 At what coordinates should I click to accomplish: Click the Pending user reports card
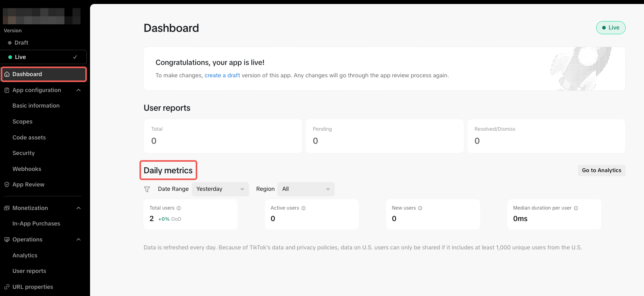click(385, 136)
